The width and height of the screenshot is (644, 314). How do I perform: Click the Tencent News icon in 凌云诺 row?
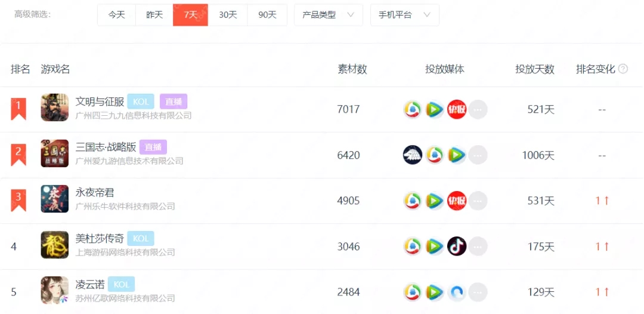(x=413, y=293)
